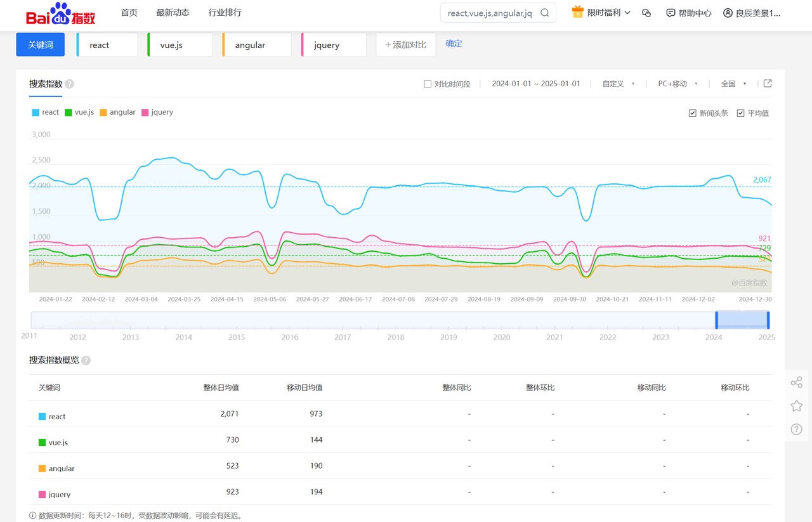Open the WeChat icon in header
The image size is (812, 522).
coord(646,13)
